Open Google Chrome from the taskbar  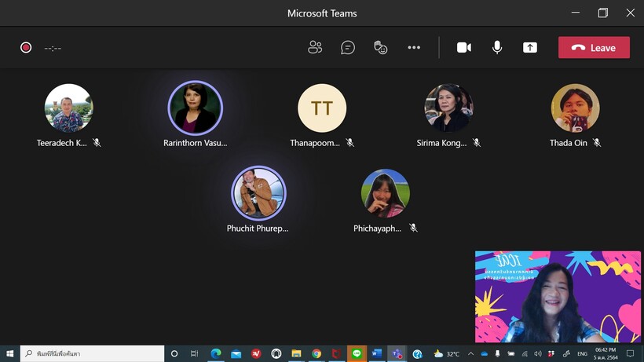pyautogui.click(x=317, y=354)
